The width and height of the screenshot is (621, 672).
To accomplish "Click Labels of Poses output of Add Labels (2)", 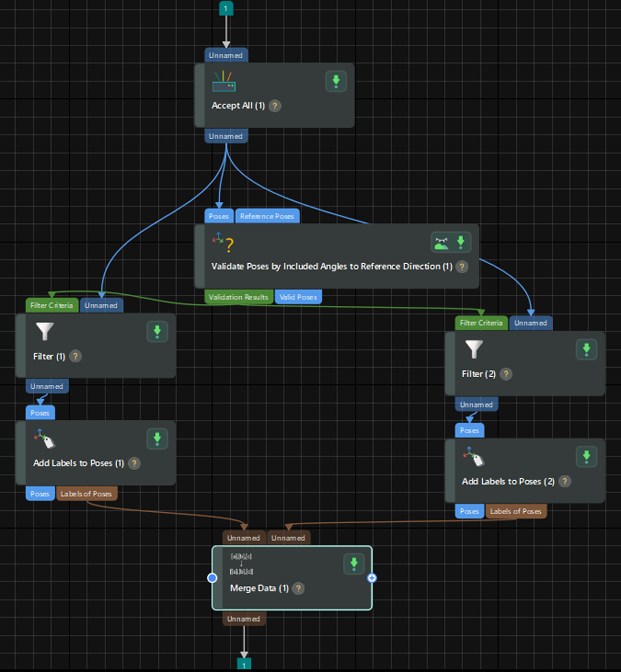I will (x=515, y=511).
